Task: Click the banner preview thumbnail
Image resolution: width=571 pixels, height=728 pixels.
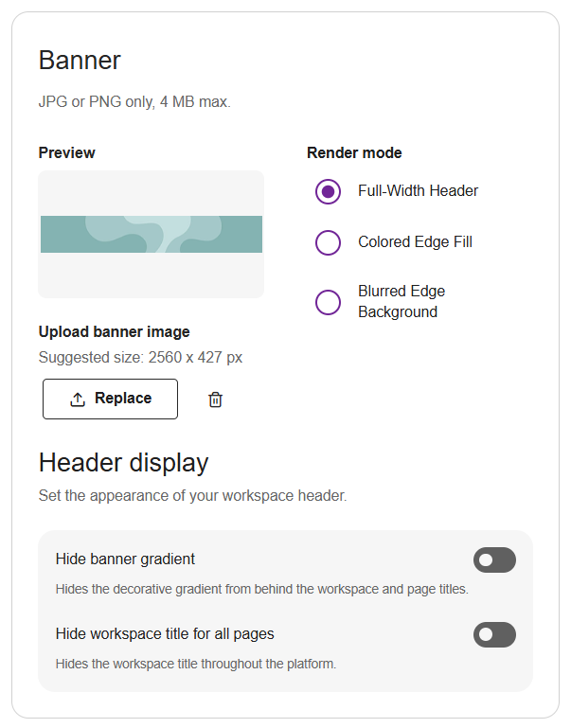Action: tap(152, 234)
